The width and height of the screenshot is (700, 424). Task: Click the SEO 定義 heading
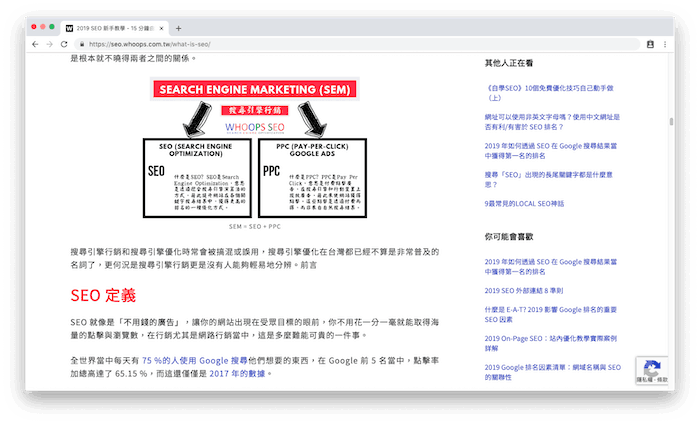tap(103, 295)
